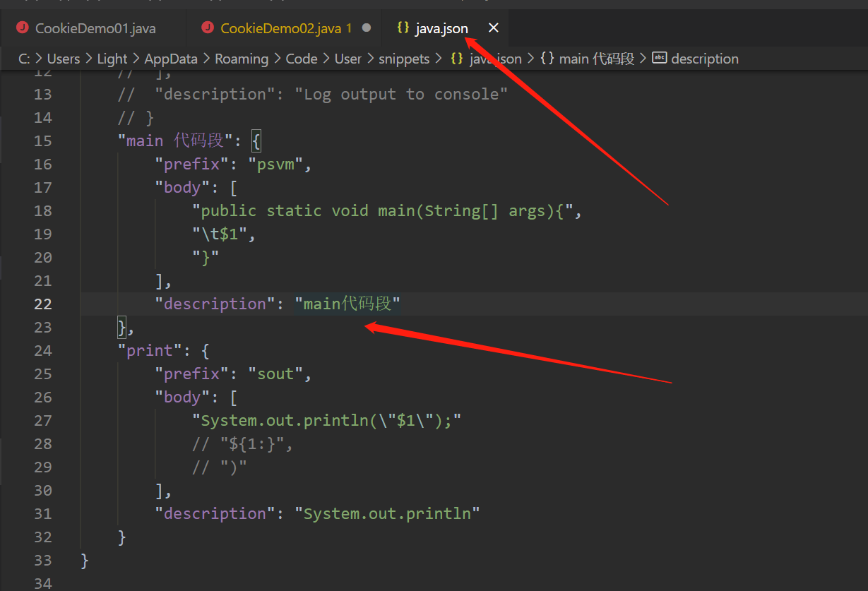Click the Java file icon on CookieDemo02.java tab

208,28
